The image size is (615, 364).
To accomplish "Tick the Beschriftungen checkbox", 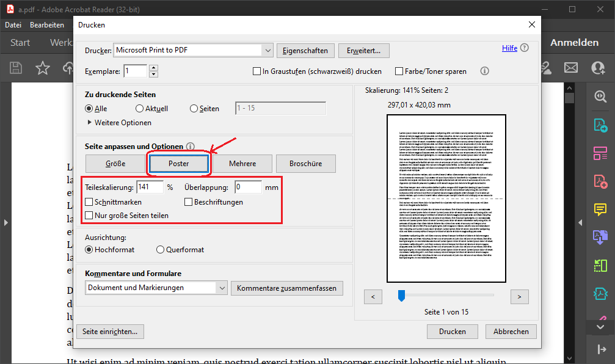I will [188, 202].
